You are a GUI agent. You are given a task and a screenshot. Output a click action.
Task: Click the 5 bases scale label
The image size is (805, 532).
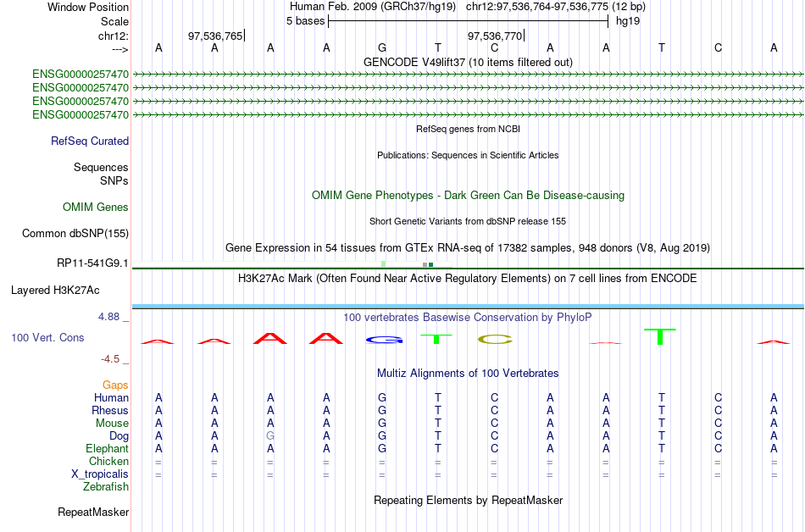click(x=305, y=21)
